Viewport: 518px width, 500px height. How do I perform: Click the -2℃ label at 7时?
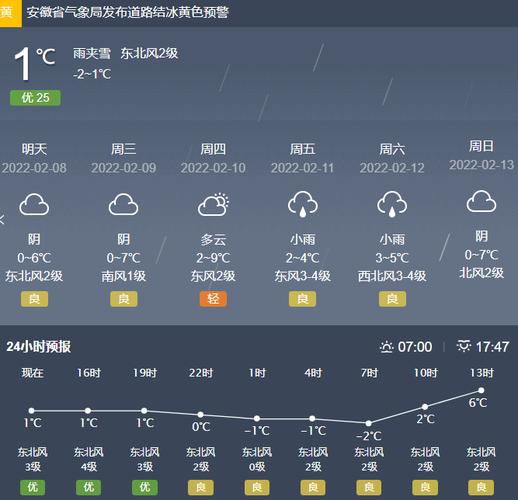(369, 436)
